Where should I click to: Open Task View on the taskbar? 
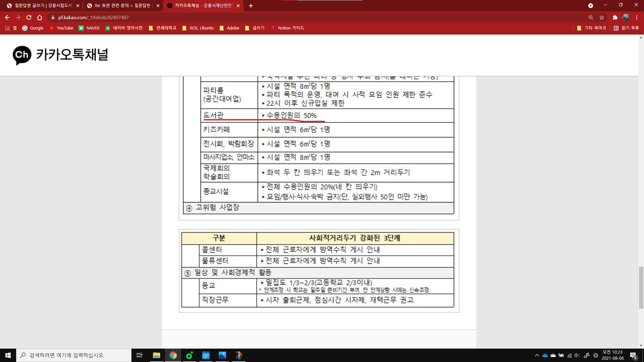coord(140,355)
